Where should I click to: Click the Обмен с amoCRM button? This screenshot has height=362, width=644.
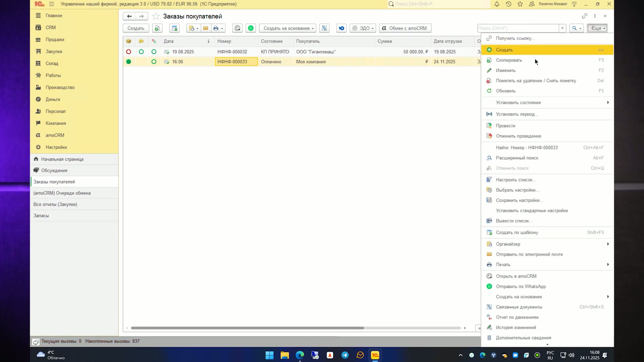tap(405, 28)
